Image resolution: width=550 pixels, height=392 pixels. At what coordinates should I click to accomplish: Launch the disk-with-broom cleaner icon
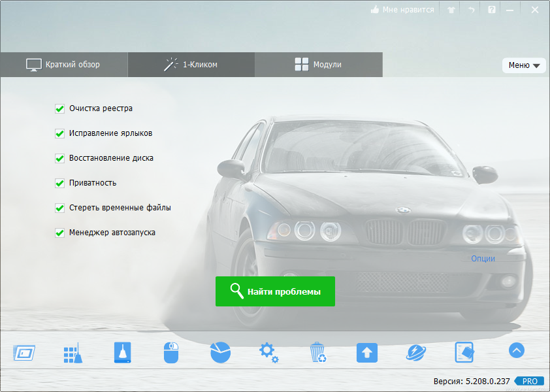pos(122,352)
